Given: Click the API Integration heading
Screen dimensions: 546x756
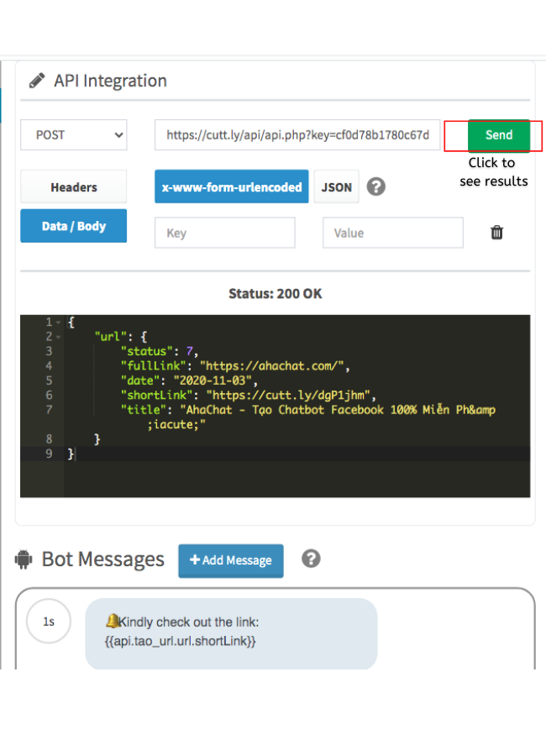Looking at the screenshot, I should 110,81.
